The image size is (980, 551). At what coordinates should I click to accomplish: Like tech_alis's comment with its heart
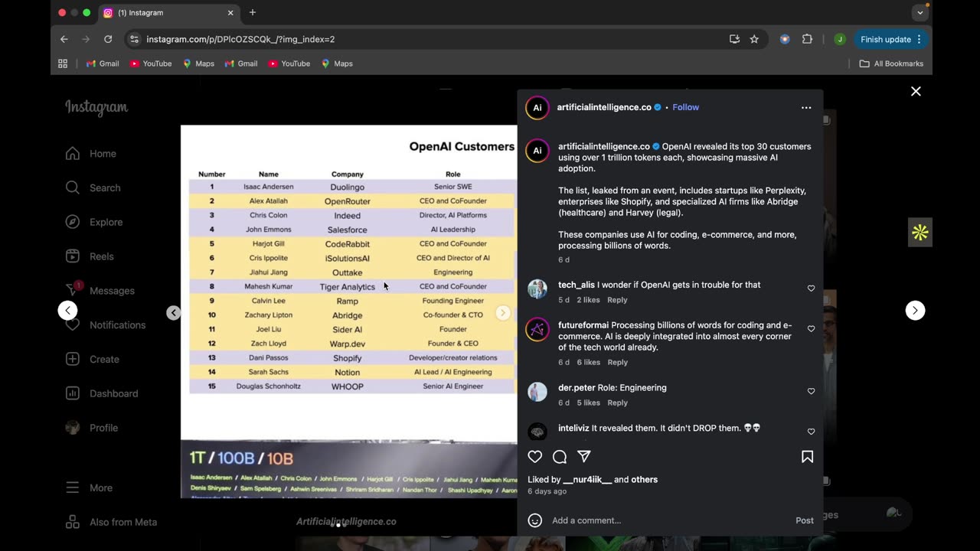[811, 289]
